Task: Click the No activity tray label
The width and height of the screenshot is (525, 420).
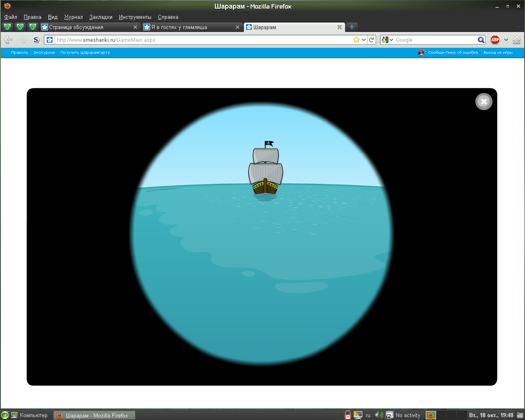Action: point(408,415)
